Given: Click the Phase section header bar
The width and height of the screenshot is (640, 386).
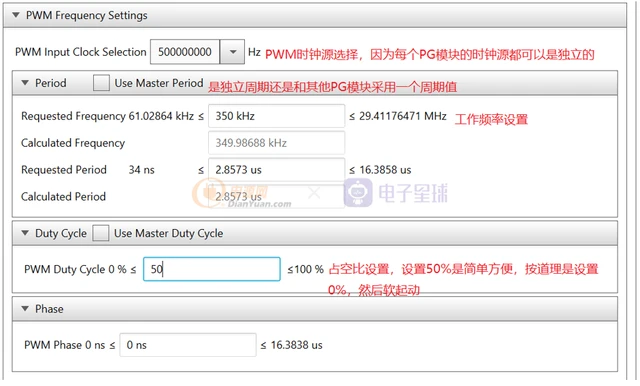Looking at the screenshot, I should [315, 309].
